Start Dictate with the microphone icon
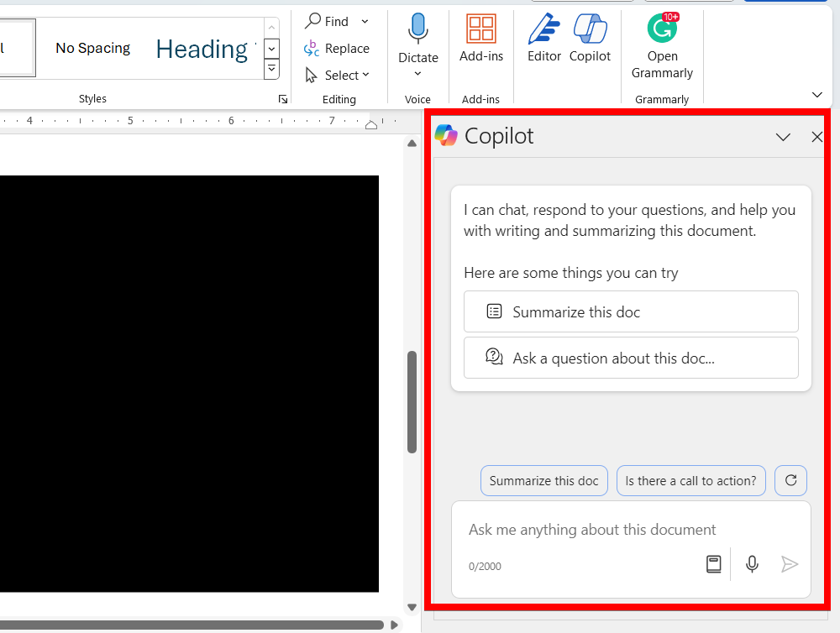This screenshot has height=633, width=840. [417, 28]
